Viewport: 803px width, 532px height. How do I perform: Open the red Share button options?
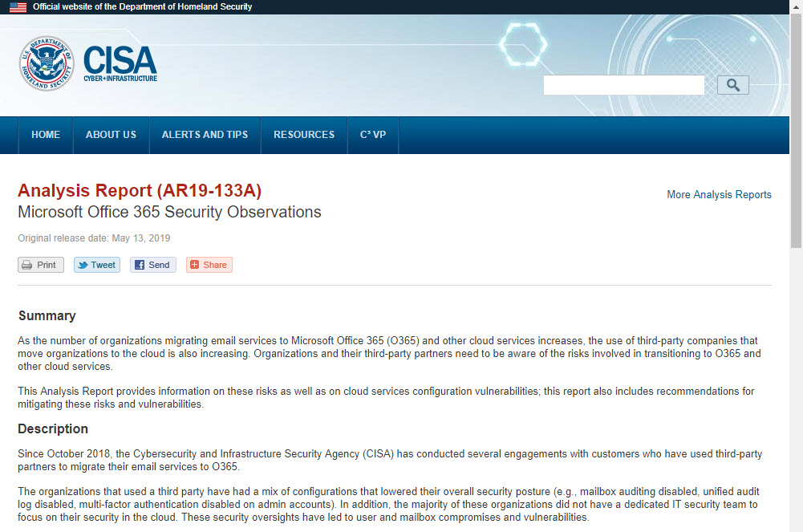[x=209, y=265]
